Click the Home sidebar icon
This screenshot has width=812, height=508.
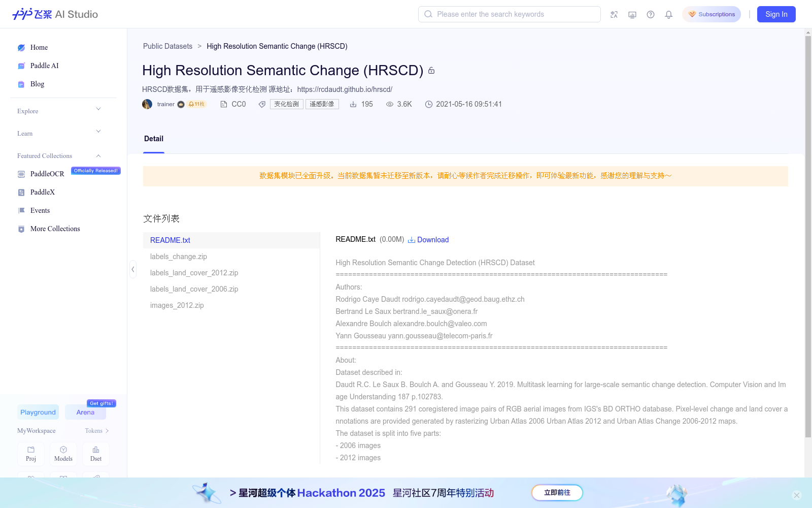point(21,48)
